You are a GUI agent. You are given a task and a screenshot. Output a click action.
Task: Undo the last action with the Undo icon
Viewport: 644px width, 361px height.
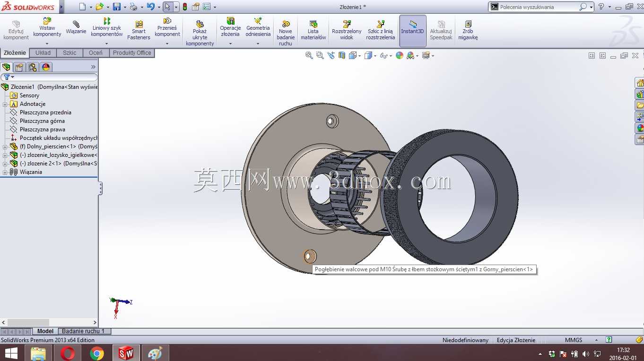(x=150, y=7)
